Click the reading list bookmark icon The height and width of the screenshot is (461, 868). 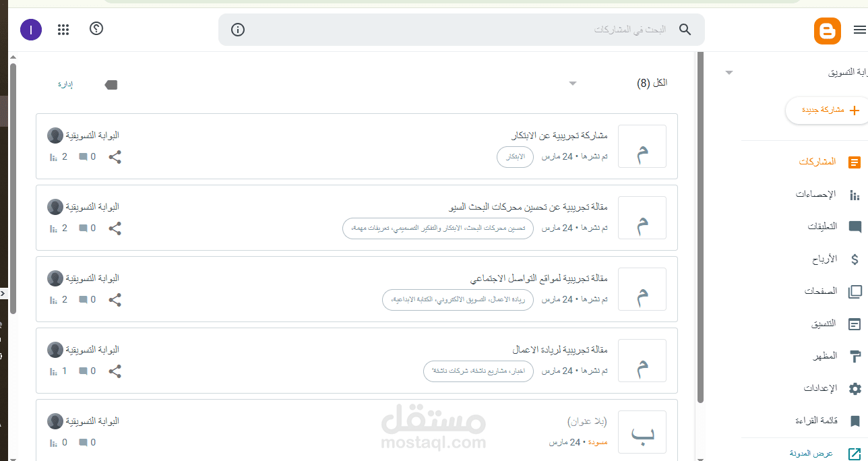[855, 421]
